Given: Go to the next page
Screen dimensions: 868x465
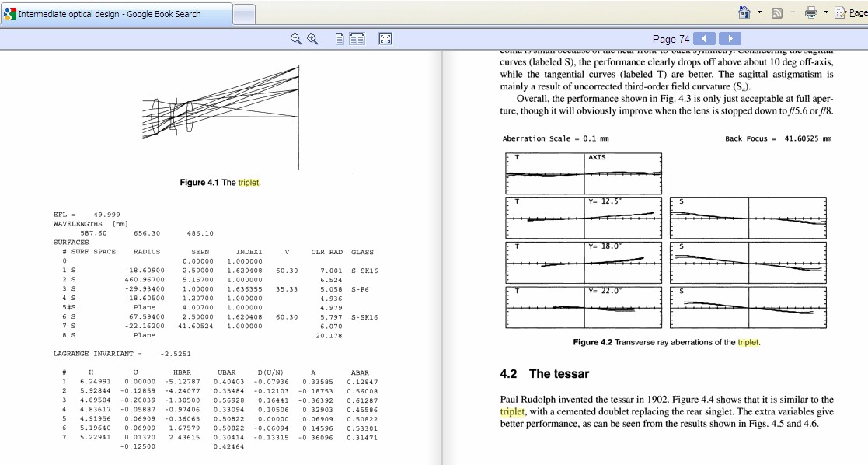Looking at the screenshot, I should [x=730, y=39].
